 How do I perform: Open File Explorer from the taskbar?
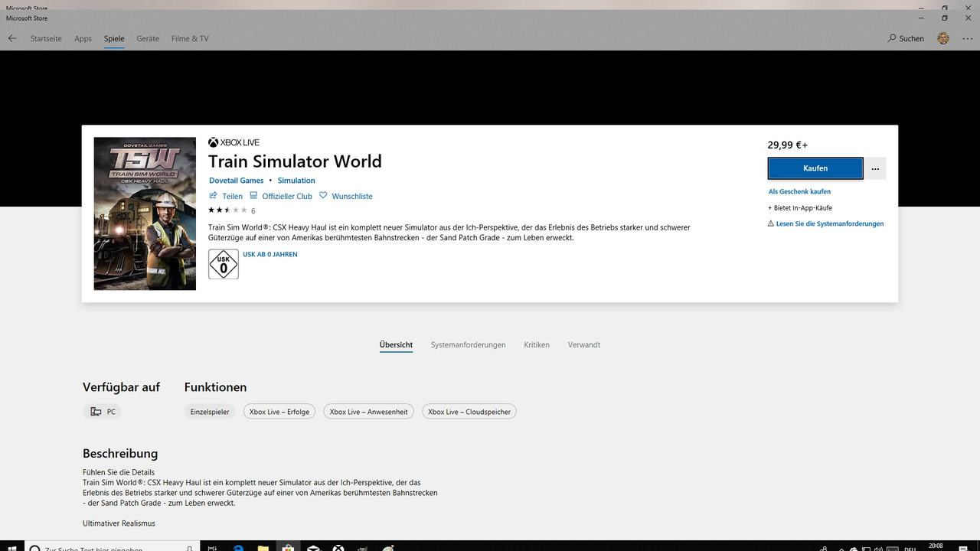[x=263, y=548]
